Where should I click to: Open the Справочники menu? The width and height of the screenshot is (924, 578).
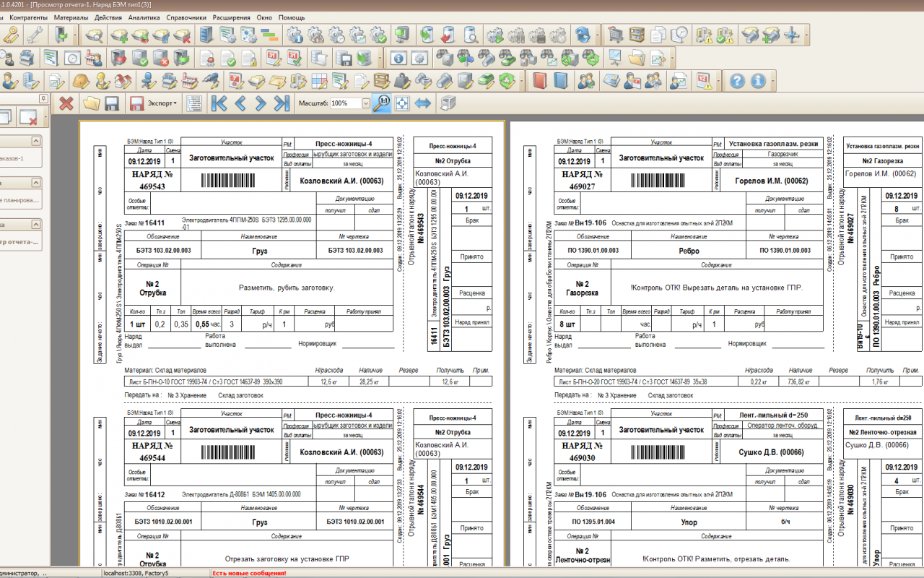coord(186,17)
